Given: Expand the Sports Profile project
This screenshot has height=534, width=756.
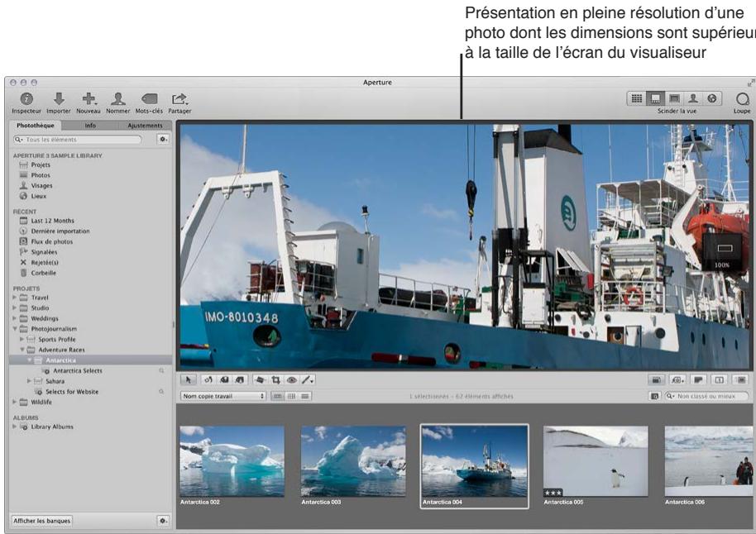Looking at the screenshot, I should pos(22,339).
